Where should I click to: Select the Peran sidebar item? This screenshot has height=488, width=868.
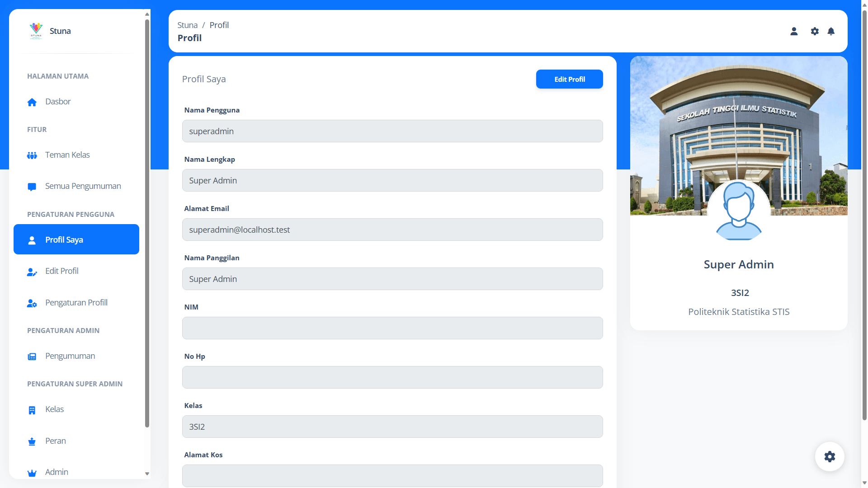coord(56,441)
